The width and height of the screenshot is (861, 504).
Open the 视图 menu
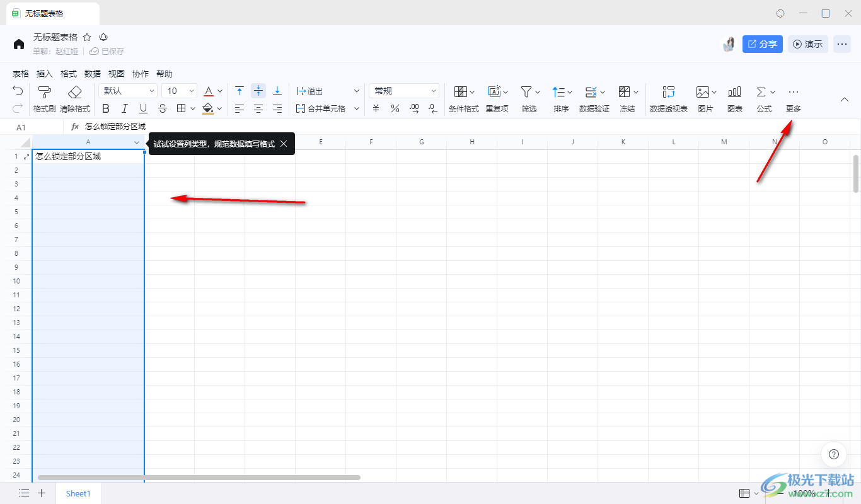117,74
